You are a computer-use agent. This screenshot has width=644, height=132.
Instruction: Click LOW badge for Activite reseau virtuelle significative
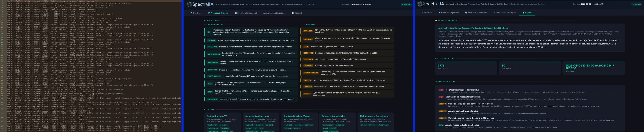point(441,125)
